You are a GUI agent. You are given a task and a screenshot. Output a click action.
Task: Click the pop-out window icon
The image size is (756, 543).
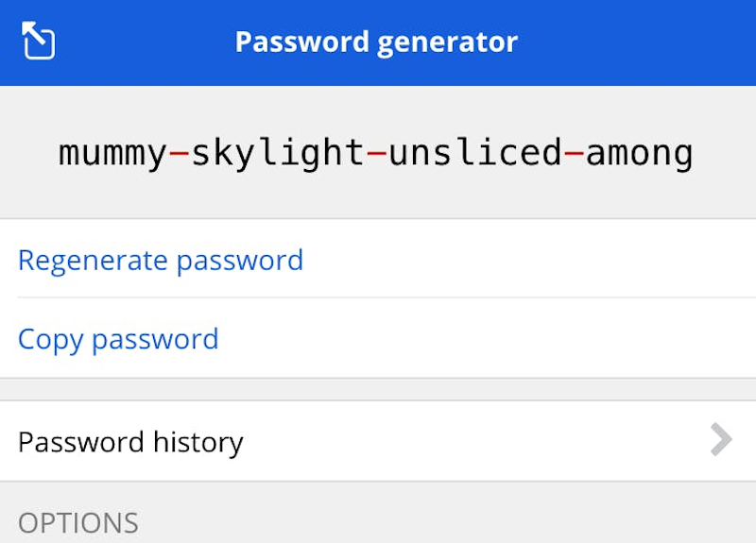pos(39,42)
